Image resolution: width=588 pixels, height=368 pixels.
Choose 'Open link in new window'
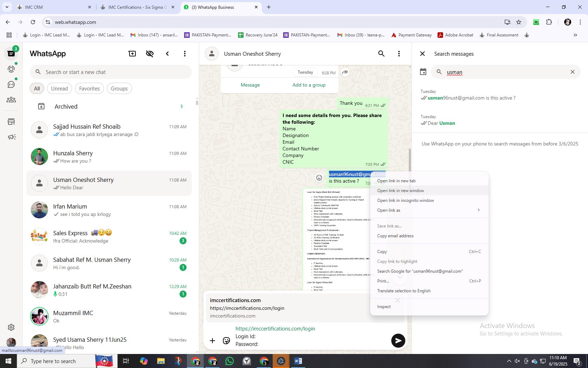tap(429, 191)
